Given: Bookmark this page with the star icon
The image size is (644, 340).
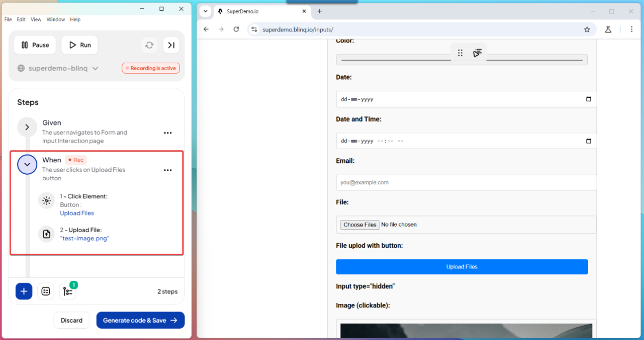Looking at the screenshot, I should click(587, 30).
